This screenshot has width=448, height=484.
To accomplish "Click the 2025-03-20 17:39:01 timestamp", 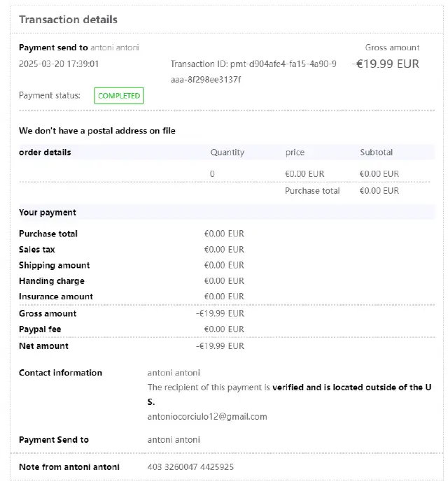I will 59,64.
